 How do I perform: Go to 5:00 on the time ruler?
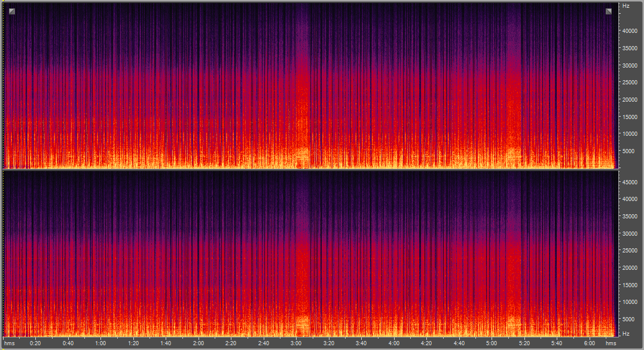tap(492, 343)
